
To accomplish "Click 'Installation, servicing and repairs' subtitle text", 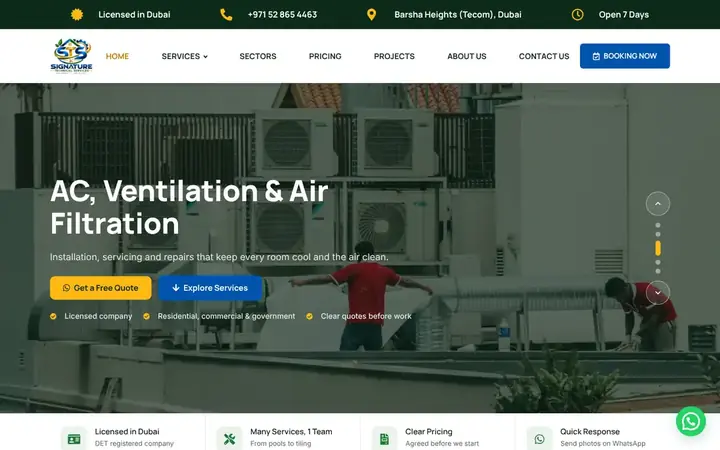I will pyautogui.click(x=219, y=257).
